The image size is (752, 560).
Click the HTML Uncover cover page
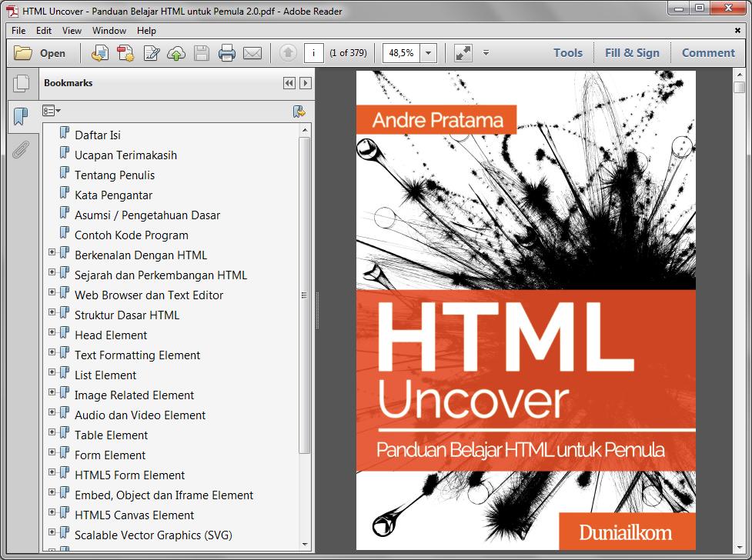pyautogui.click(x=526, y=310)
